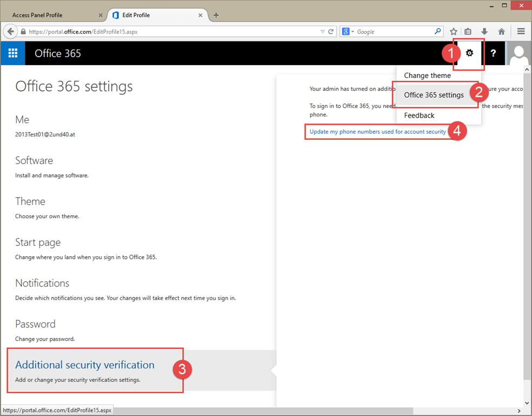Click the vertical scrollbar up arrow
The height and width of the screenshot is (416, 532).
pyautogui.click(x=527, y=69)
